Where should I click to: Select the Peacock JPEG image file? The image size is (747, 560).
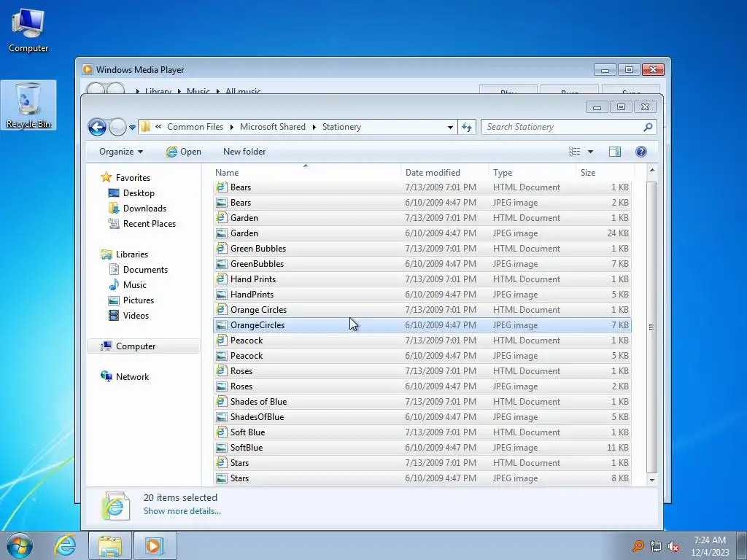coord(422,356)
